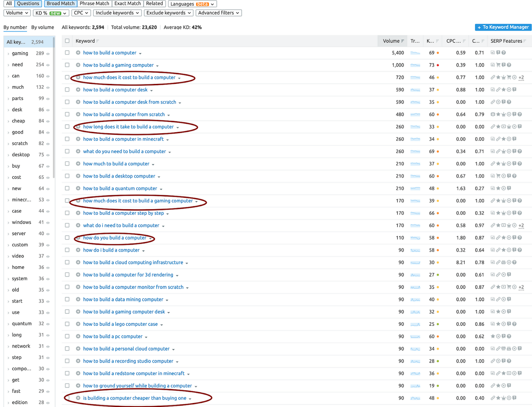Sort groups By number

pyautogui.click(x=16, y=28)
